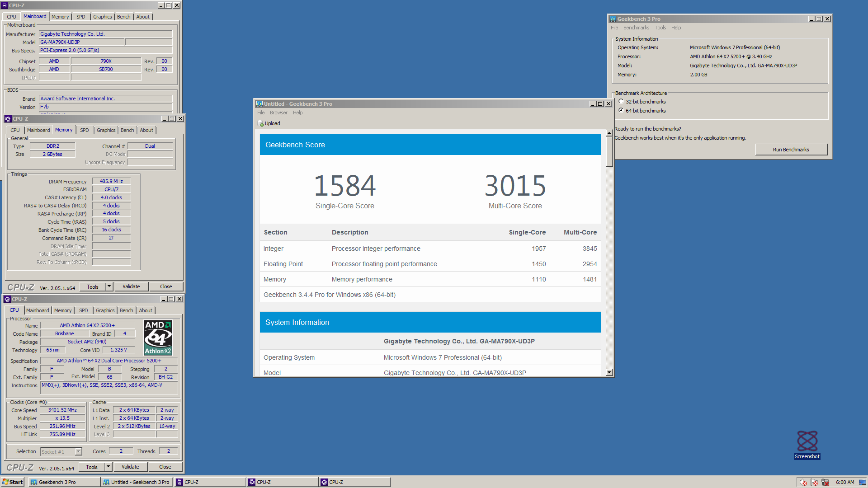This screenshot has width=868, height=488.
Task: Click the 6:00 AM taskbar clock
Action: (845, 482)
